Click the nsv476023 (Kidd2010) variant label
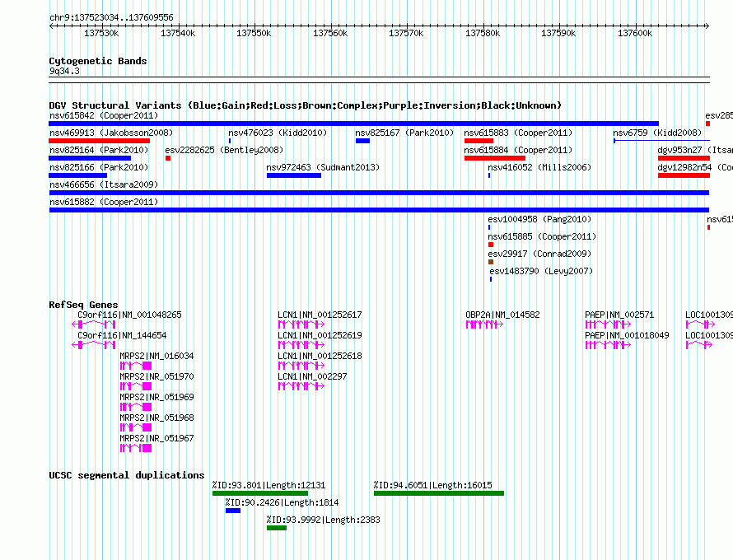Viewport: 733px width, 560px height. 278,133
